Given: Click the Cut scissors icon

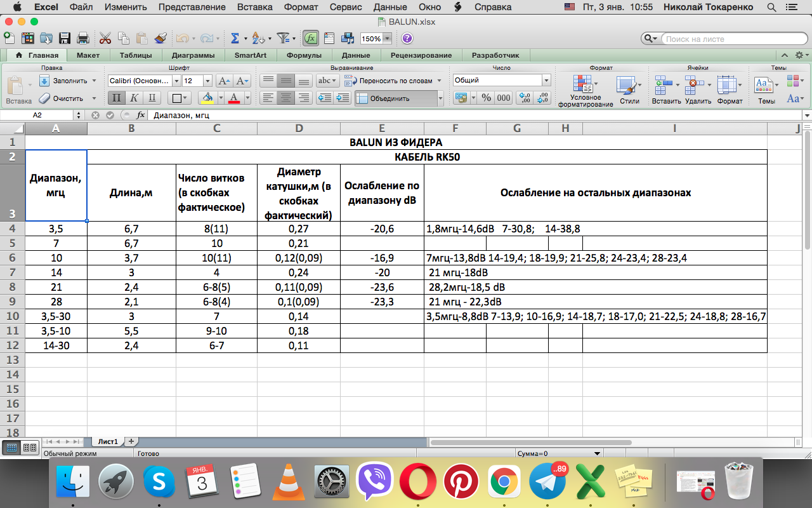Looking at the screenshot, I should (x=105, y=38).
